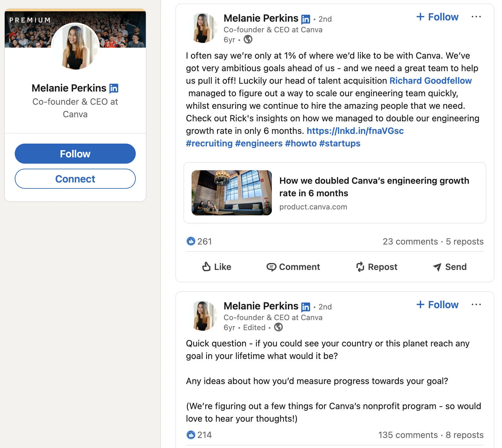502x448 pixels.
Task: Click the globe icon on the edited post
Action: pyautogui.click(x=278, y=327)
